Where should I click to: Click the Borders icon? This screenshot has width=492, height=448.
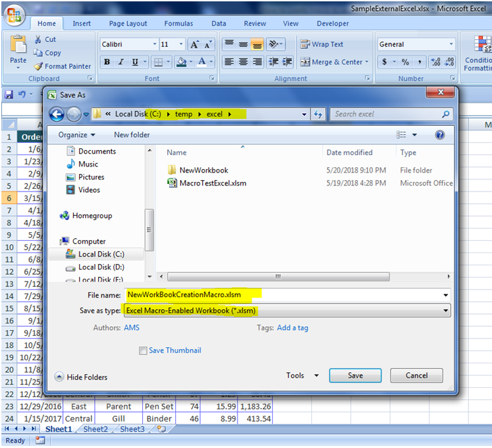pos(158,62)
